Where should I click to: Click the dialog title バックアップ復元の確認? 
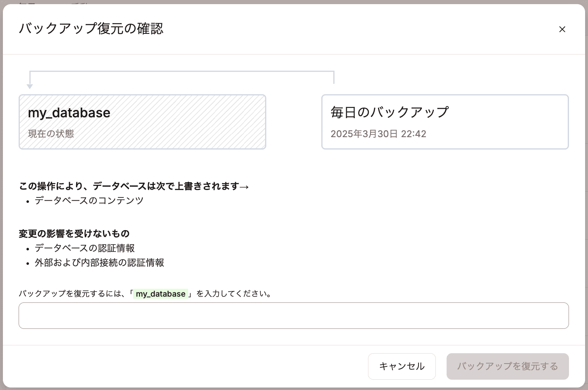pyautogui.click(x=91, y=29)
